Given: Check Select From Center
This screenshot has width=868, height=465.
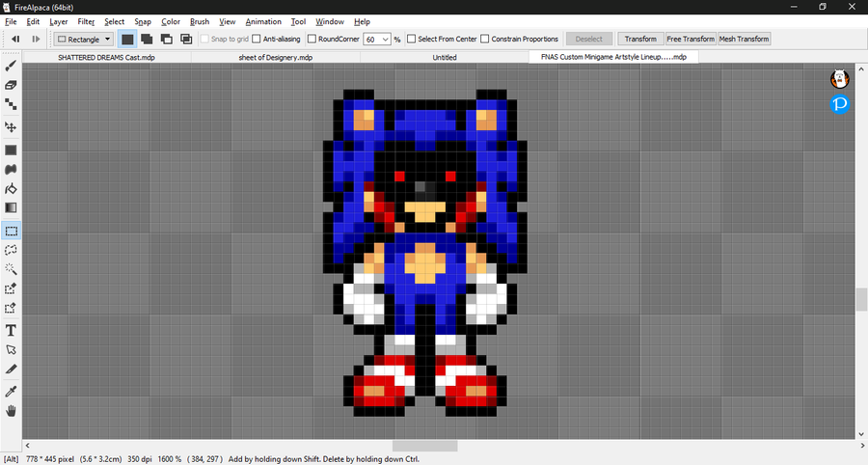Looking at the screenshot, I should click(411, 39).
